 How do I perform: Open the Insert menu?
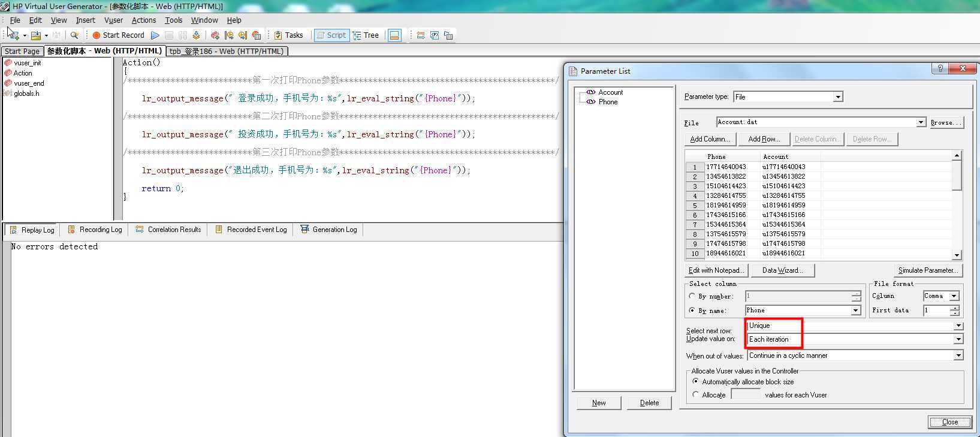click(85, 20)
